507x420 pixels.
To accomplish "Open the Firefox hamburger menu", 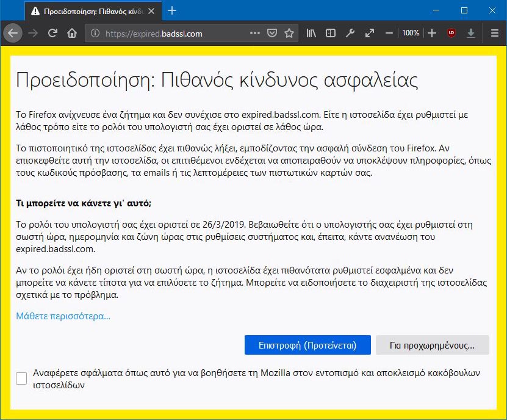I will tap(494, 33).
